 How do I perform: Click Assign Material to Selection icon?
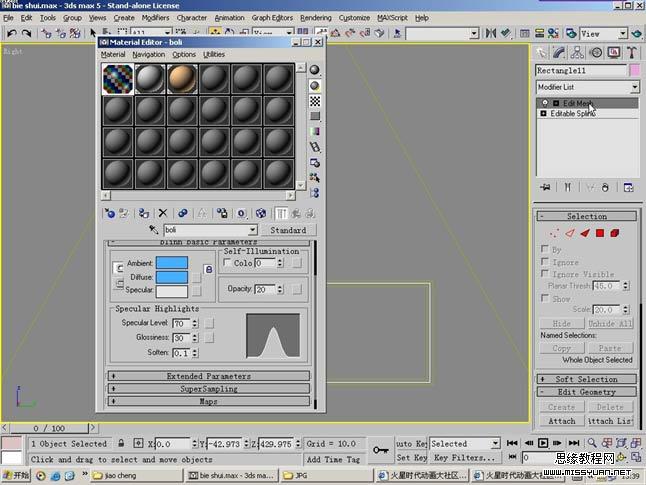pyautogui.click(x=143, y=213)
